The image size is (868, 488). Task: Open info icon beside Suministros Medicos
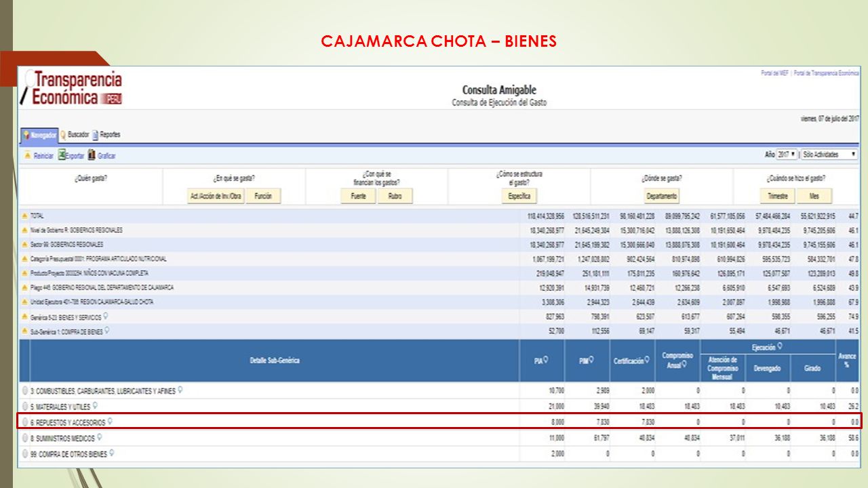click(100, 438)
